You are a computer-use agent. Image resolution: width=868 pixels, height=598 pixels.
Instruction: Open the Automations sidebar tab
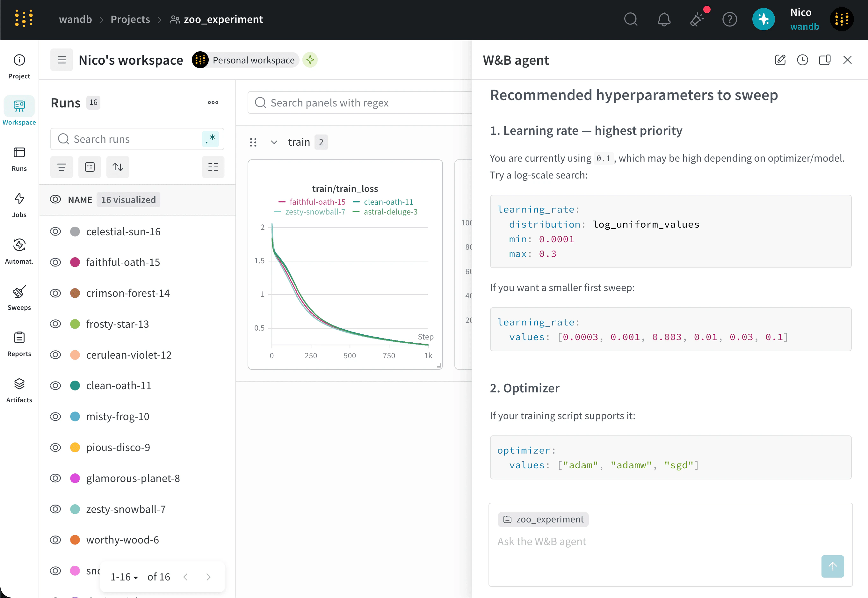[x=19, y=252]
